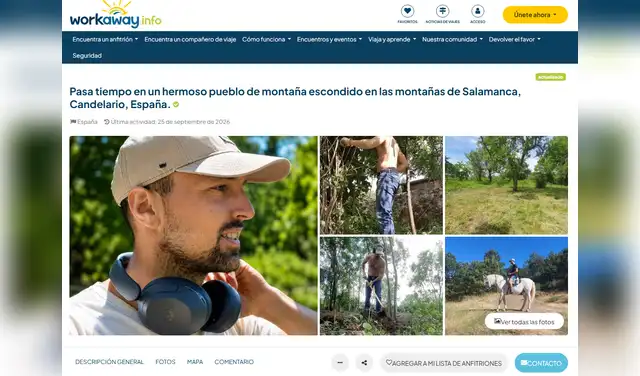Click the España country label

click(87, 122)
